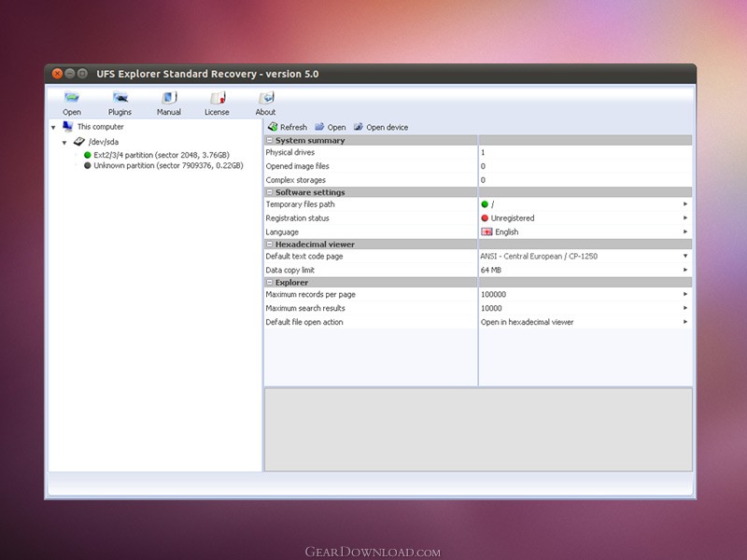Screen dimensions: 747x560
Task: Click the /dev/sda hard drive icon
Action: 79,142
